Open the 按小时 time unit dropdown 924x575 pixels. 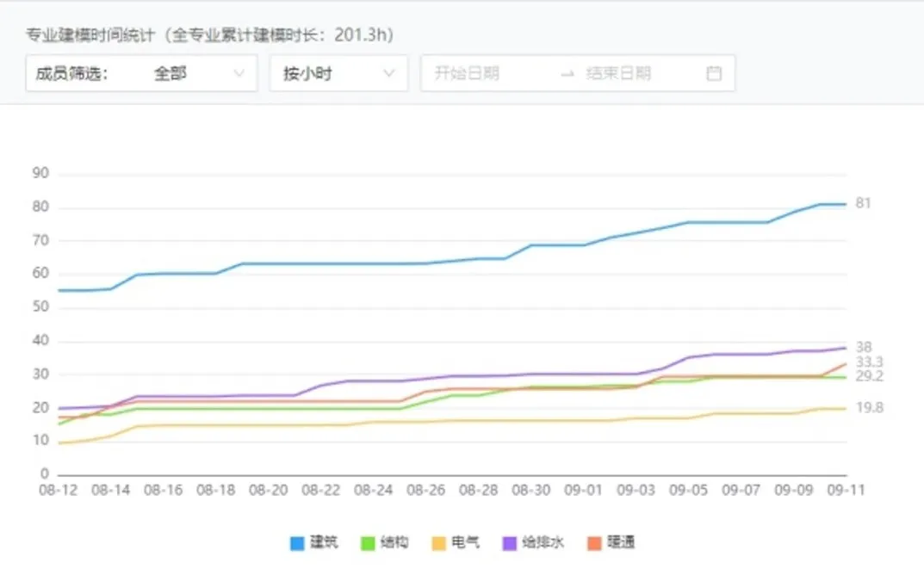[x=327, y=73]
